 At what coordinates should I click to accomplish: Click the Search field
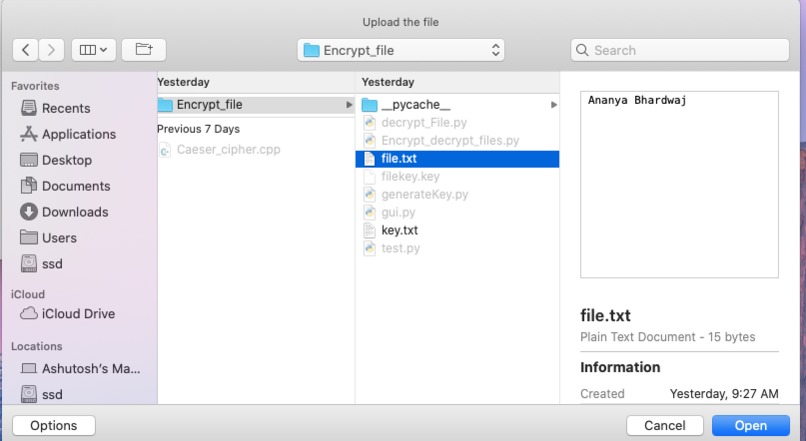click(680, 50)
